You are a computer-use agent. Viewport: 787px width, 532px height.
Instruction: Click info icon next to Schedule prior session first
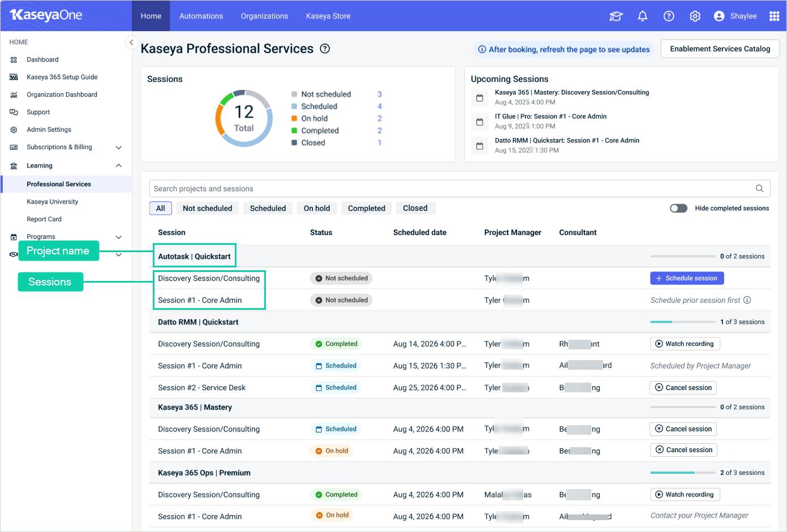(x=747, y=300)
